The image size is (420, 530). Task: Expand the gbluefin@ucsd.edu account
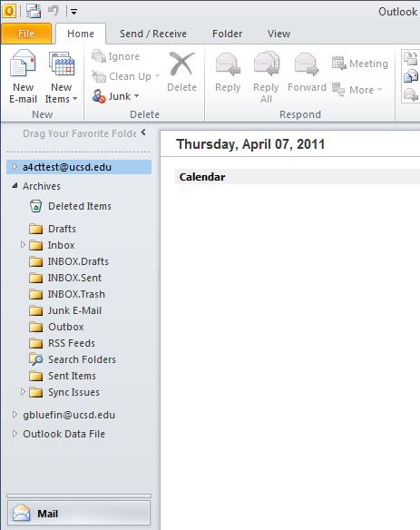click(x=15, y=414)
